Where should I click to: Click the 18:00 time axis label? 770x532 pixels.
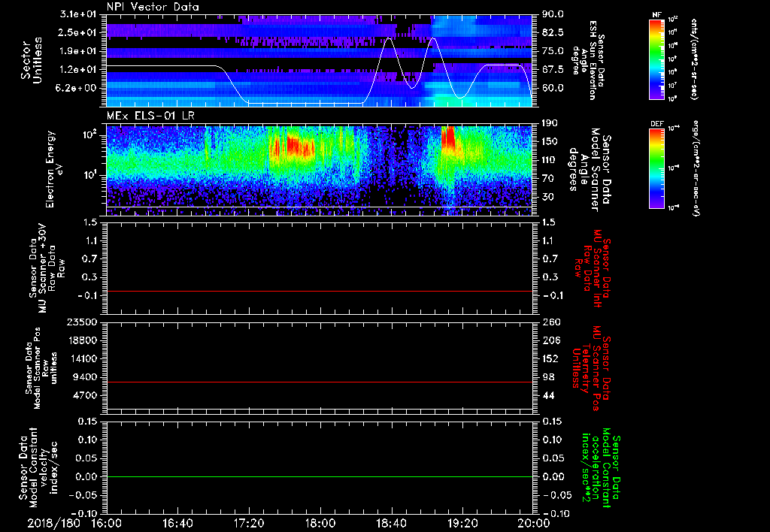(x=320, y=523)
